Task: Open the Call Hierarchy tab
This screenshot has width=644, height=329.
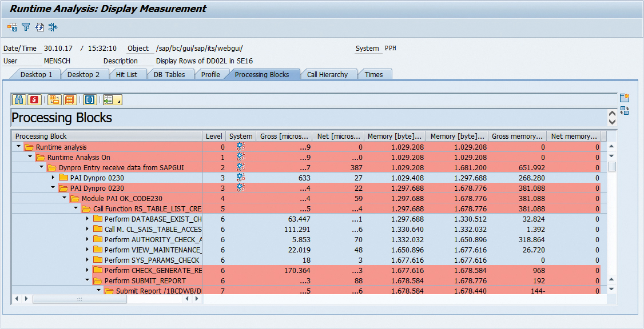Action: click(327, 74)
